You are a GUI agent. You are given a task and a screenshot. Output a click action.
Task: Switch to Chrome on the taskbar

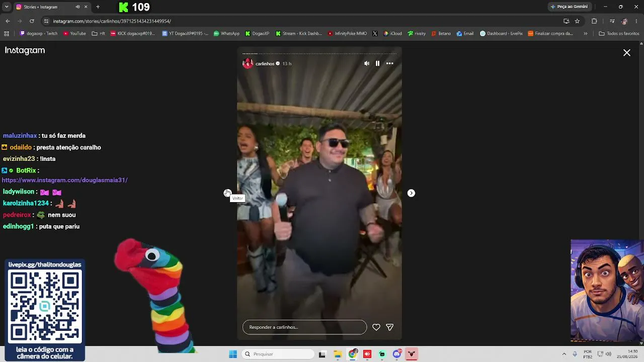353,354
